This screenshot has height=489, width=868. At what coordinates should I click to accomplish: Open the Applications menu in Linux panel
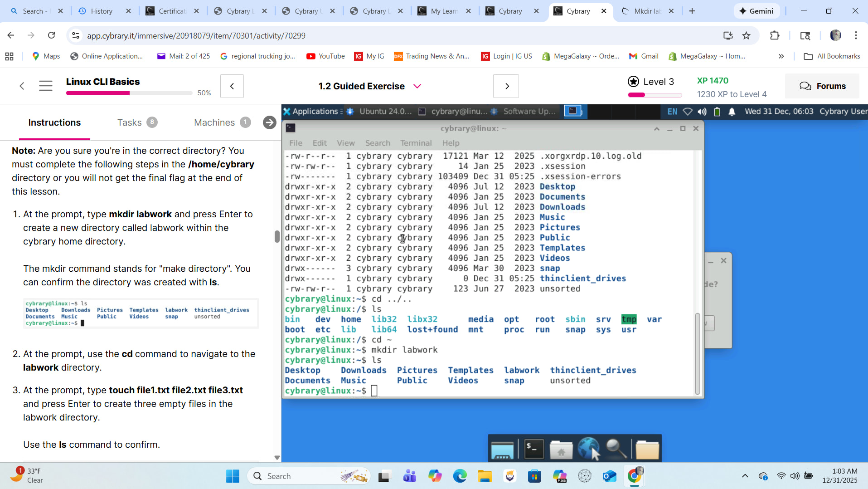click(x=311, y=112)
